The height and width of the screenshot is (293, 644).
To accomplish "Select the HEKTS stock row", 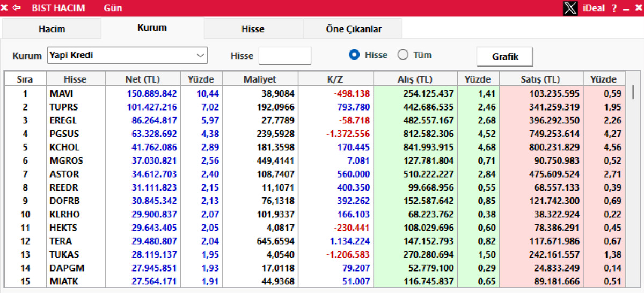I will [315, 228].
